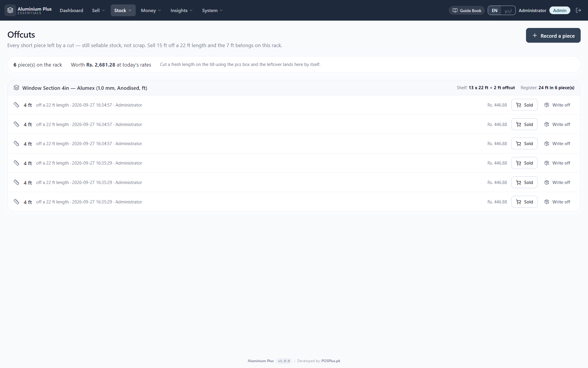Viewport: 588px width, 368px height.
Task: Click the ruler icon on the last 16:35:29 row
Action: point(16,202)
